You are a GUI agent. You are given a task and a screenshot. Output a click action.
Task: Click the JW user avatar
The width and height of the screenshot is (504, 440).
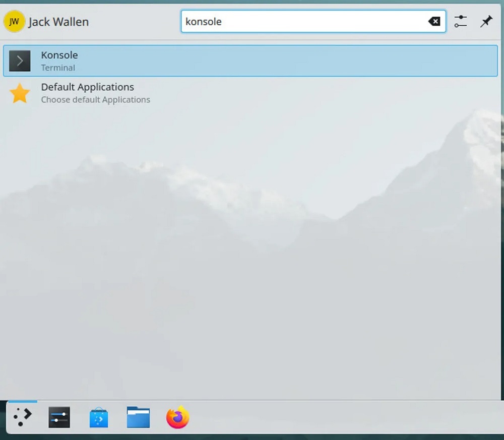pyautogui.click(x=14, y=22)
